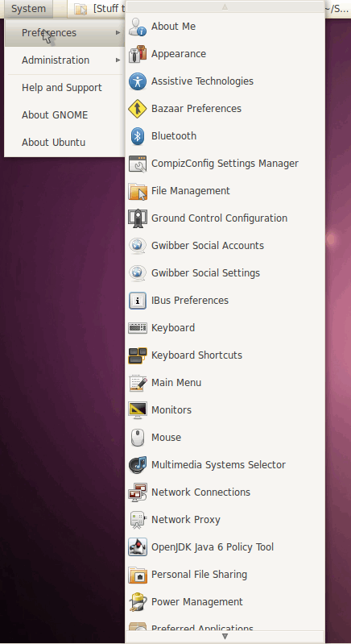This screenshot has width=351, height=644.
Task: Click the Network Connections computers icon
Action: [x=138, y=492]
